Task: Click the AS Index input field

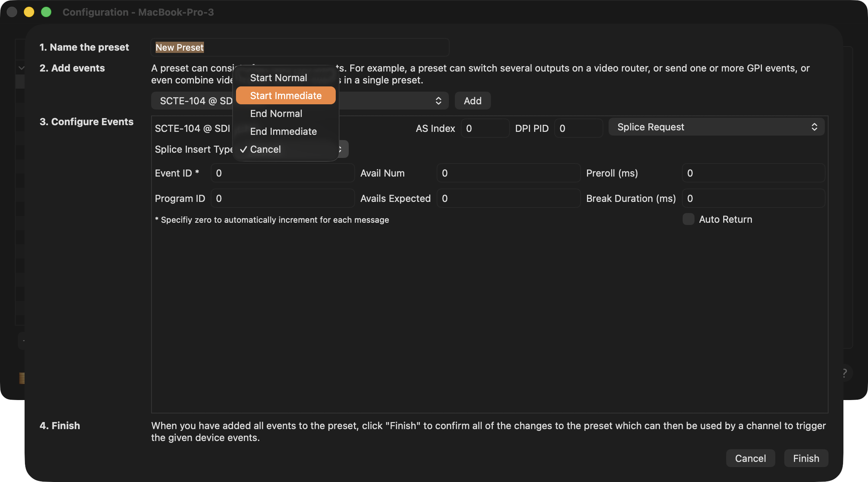Action: [485, 129]
